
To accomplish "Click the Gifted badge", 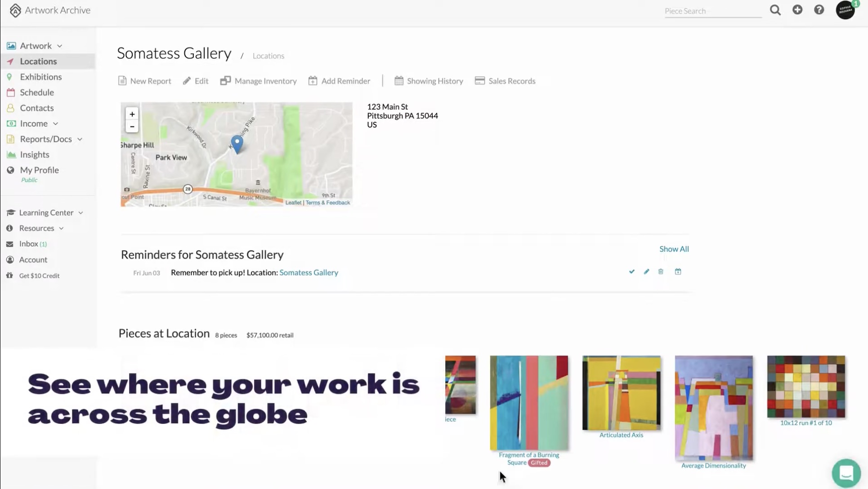I will pos(539,462).
